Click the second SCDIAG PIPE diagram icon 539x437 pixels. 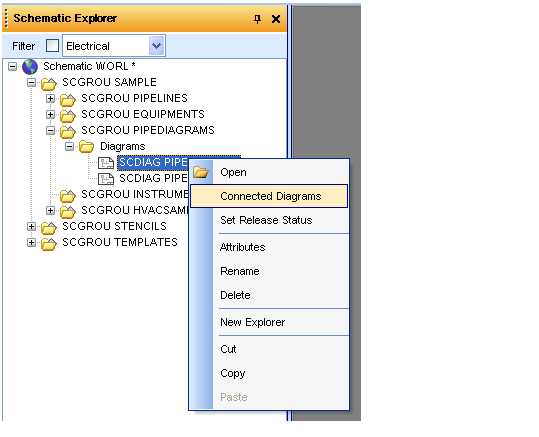(106, 179)
